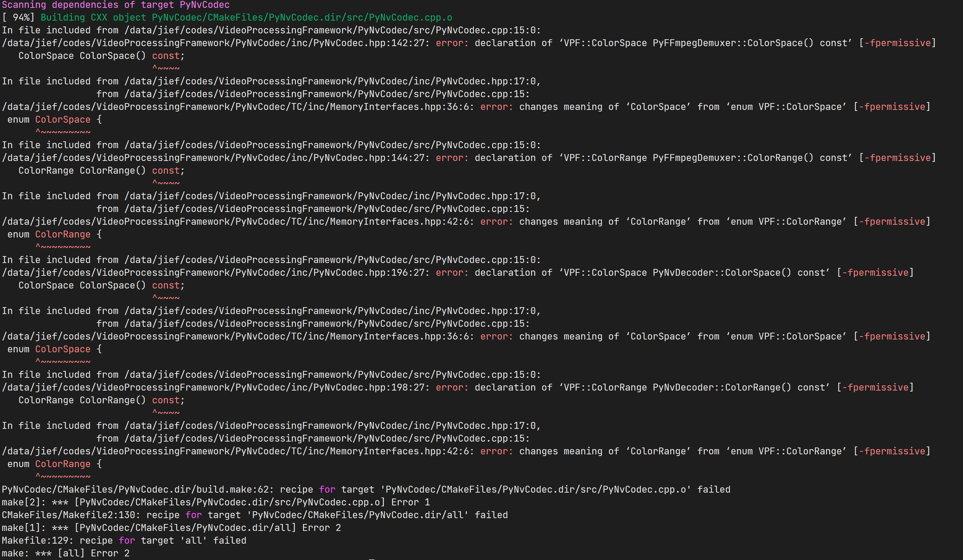
Task: Click the PyNvCodec.cpp:15:0 include path link
Action: pyautogui.click(x=333, y=30)
